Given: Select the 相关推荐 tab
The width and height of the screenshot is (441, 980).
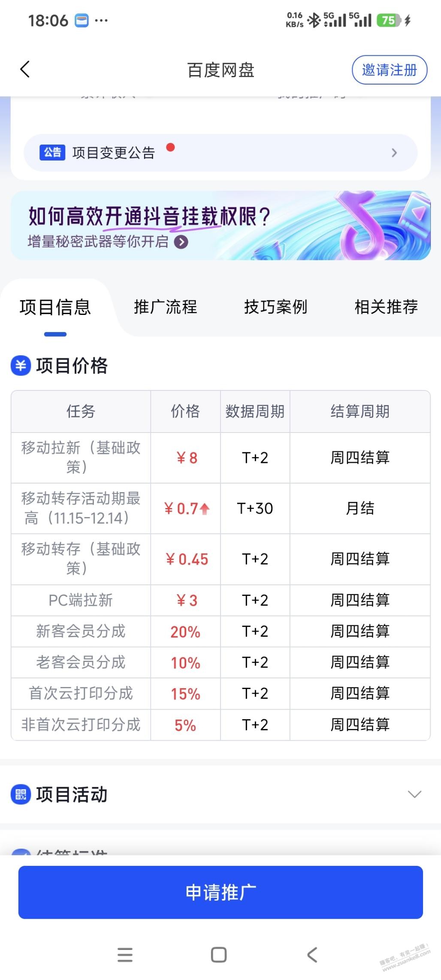Looking at the screenshot, I should tap(386, 307).
